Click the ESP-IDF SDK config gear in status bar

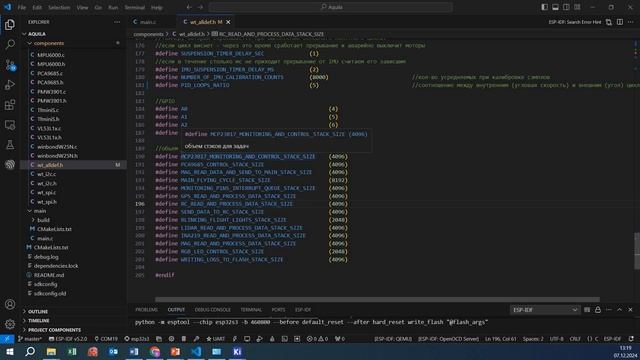pos(171,339)
